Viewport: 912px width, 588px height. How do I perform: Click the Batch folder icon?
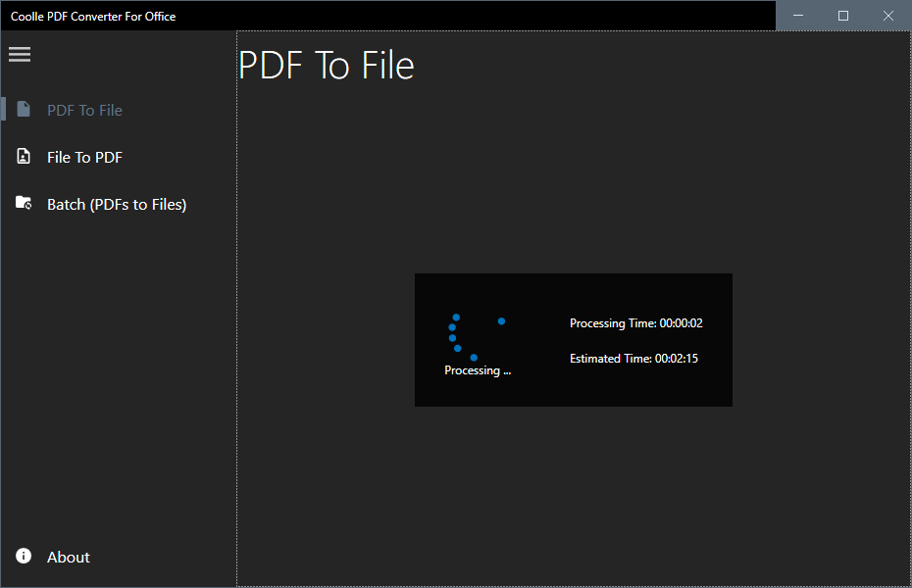(x=24, y=203)
